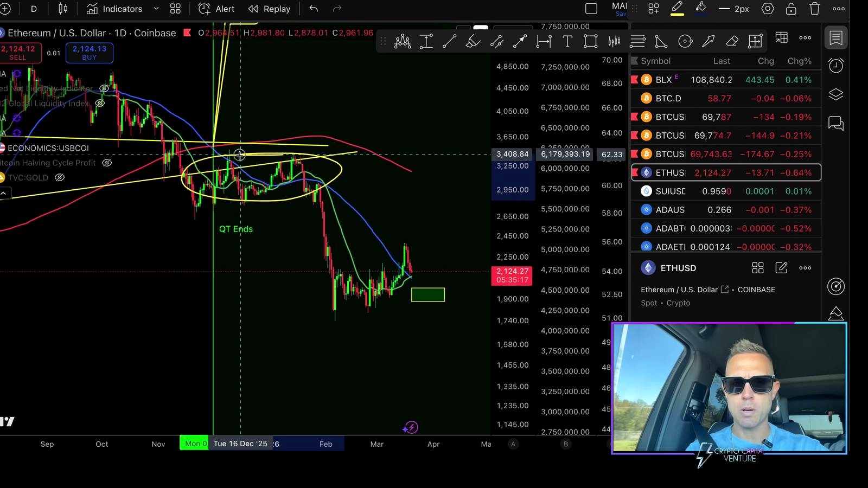Select the rectangle shape tool
868x488 pixels.
pyautogui.click(x=591, y=41)
